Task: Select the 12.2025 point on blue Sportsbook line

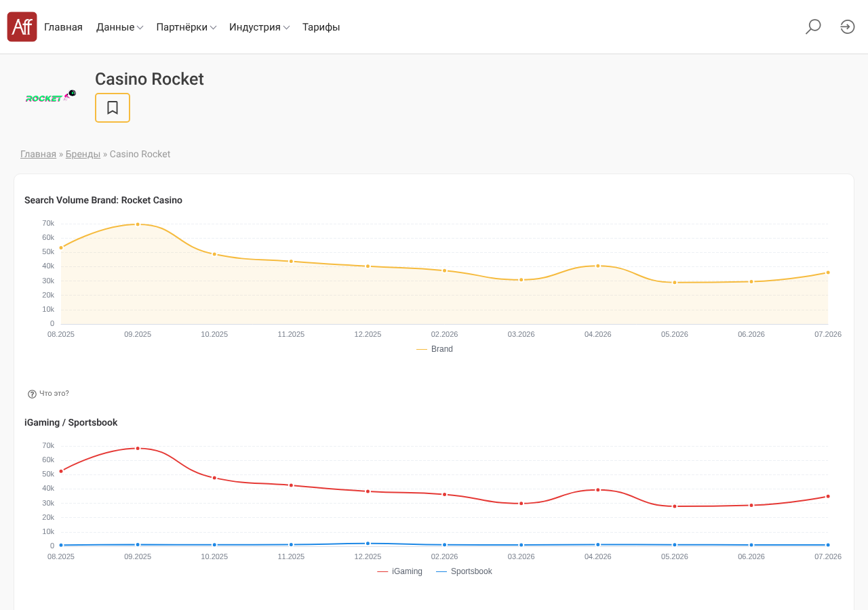Action: pyautogui.click(x=368, y=544)
